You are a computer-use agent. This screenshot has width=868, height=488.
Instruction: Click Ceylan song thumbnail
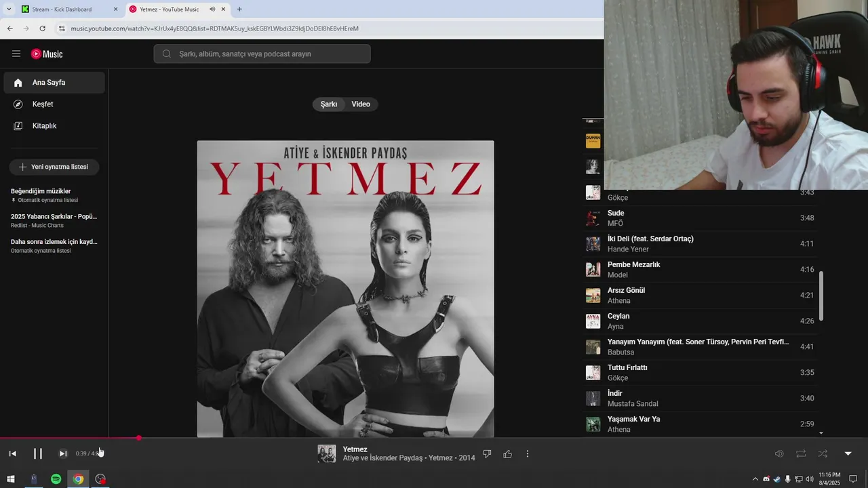click(593, 321)
